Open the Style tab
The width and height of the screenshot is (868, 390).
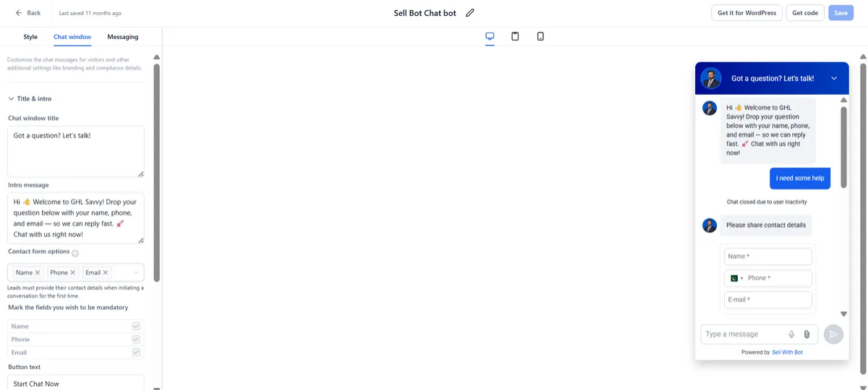coord(30,37)
